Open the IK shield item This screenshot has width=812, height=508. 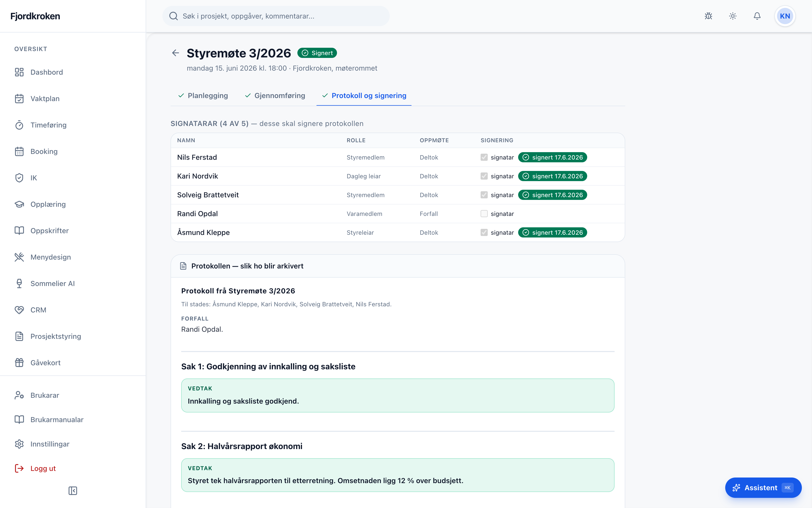(x=73, y=178)
